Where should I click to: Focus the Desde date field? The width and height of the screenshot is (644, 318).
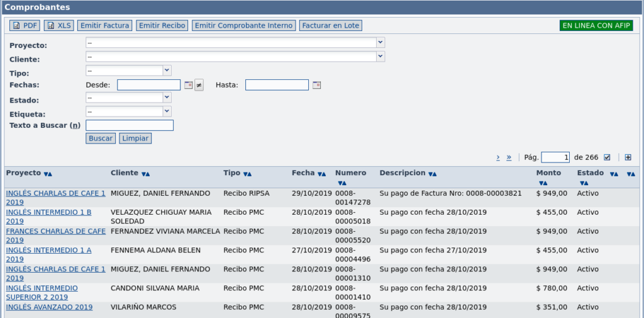click(x=148, y=85)
